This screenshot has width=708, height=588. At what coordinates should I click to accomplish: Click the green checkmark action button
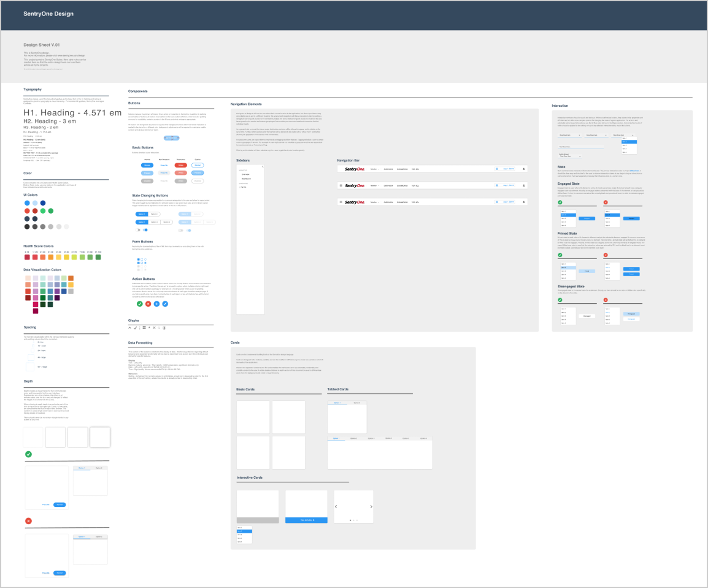(x=139, y=304)
